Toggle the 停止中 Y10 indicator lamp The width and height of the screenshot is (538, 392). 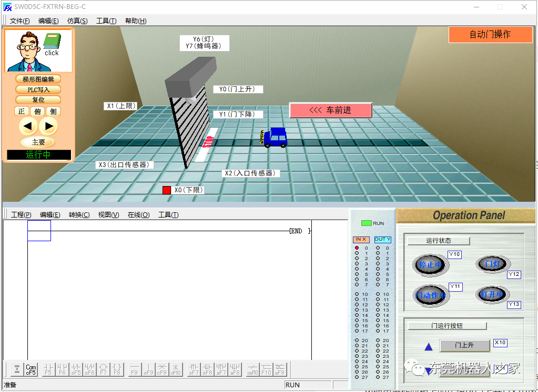coord(431,265)
